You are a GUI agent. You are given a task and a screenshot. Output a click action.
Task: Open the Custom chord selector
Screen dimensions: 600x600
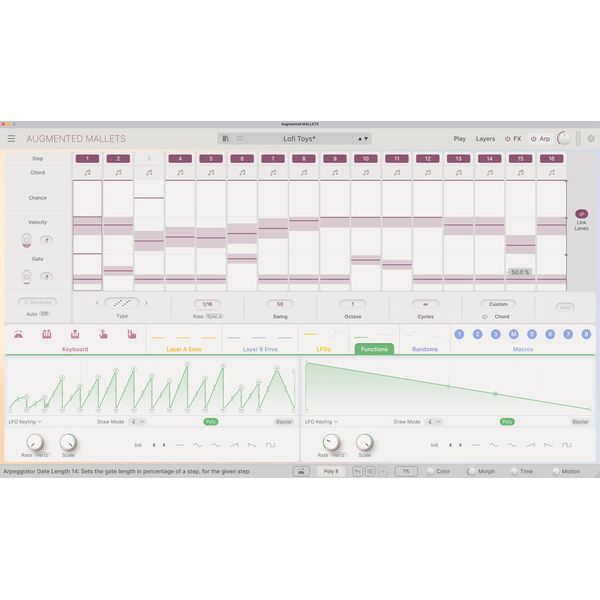(498, 304)
